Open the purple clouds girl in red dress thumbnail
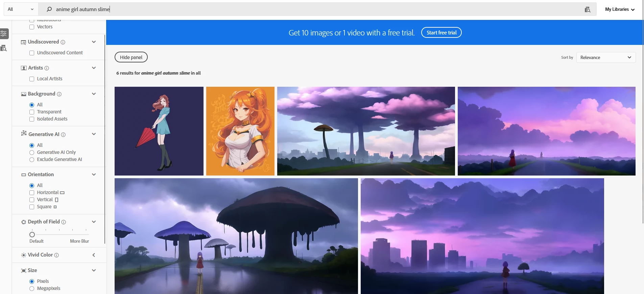This screenshot has height=294, width=644. (547, 131)
